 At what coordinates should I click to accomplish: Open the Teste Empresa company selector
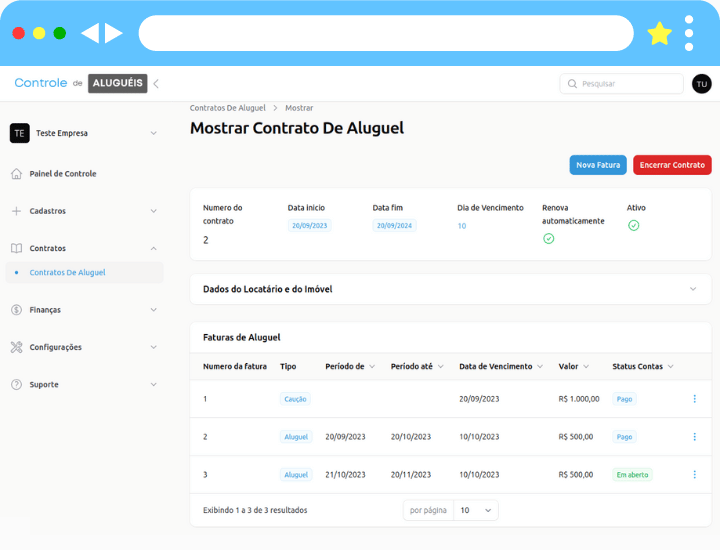[x=84, y=133]
